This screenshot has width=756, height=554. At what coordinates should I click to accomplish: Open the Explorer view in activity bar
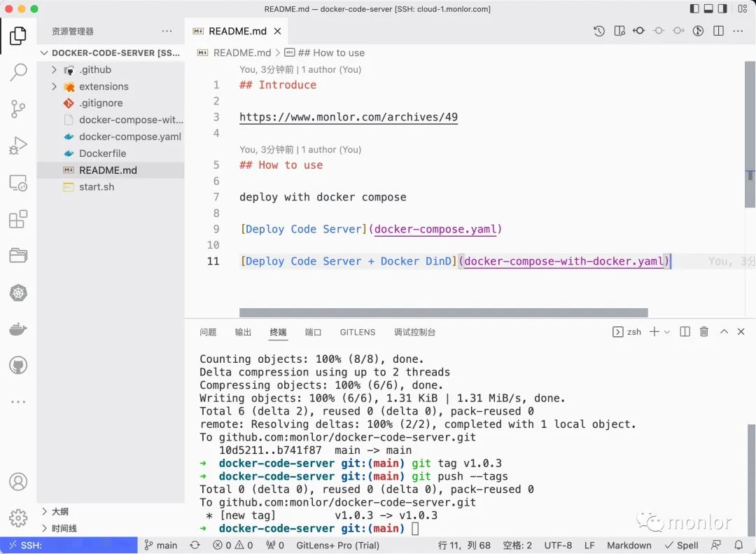tap(17, 36)
